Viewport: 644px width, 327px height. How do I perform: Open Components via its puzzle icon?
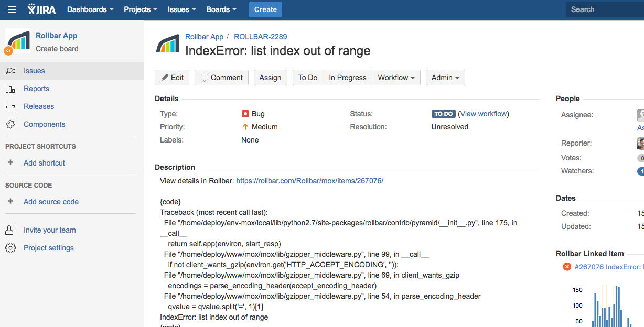point(10,124)
